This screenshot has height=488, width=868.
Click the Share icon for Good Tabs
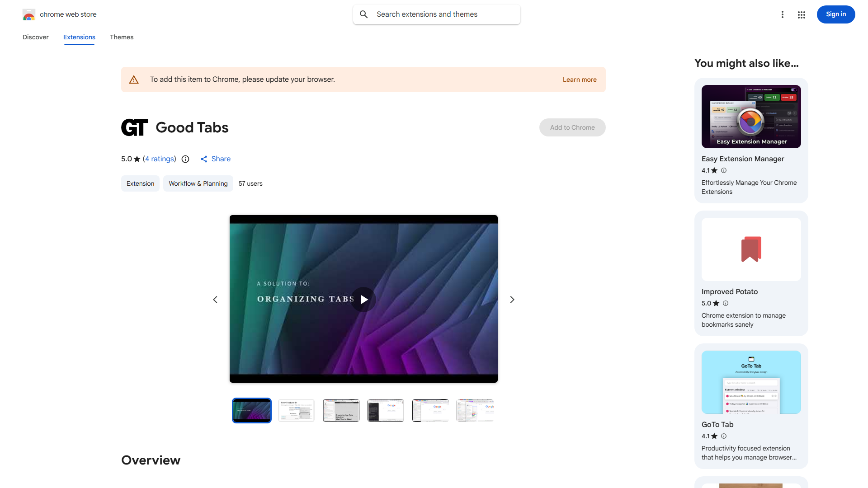204,159
